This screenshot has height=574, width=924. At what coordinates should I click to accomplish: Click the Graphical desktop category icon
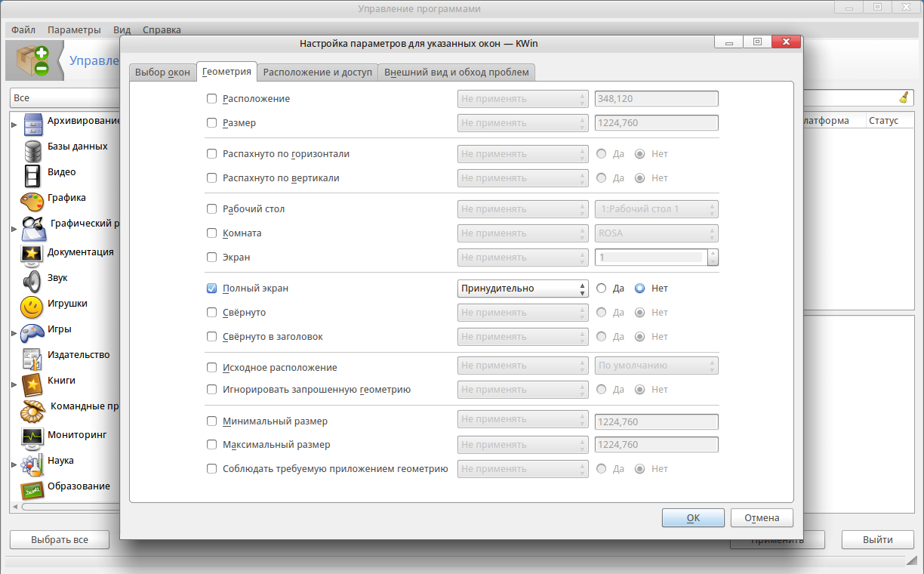point(33,227)
